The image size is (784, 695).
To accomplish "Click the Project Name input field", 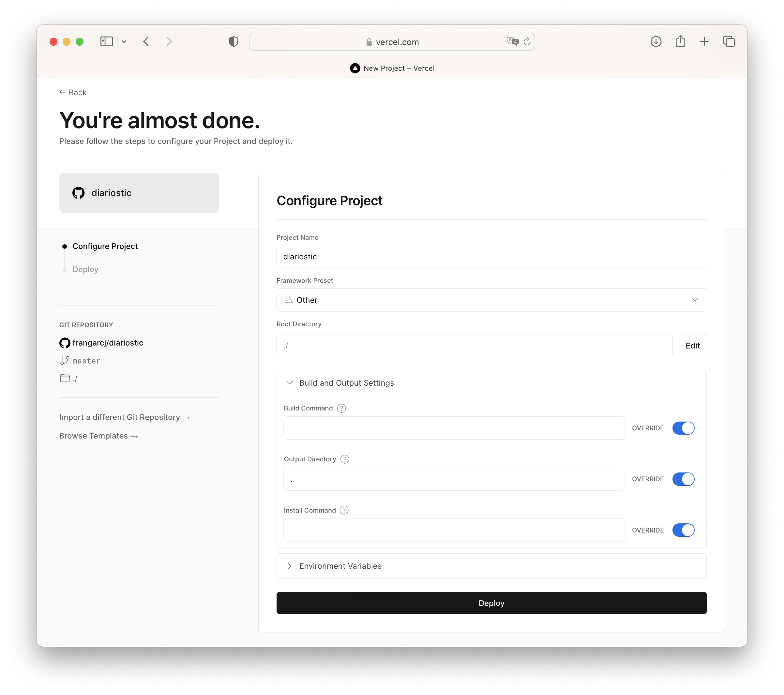I will pyautogui.click(x=491, y=256).
